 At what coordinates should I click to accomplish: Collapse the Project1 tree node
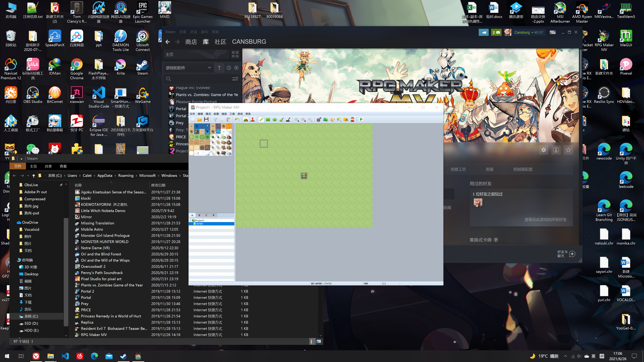tap(191, 220)
